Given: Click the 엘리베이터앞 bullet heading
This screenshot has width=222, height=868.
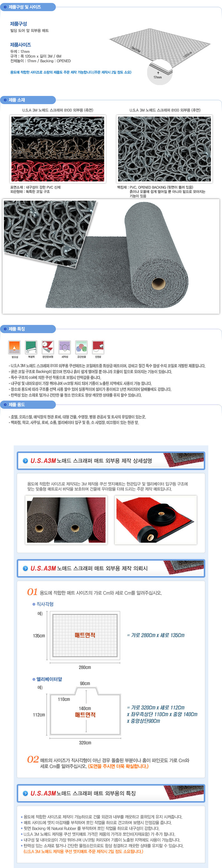Looking at the screenshot, I should pos(47,679).
